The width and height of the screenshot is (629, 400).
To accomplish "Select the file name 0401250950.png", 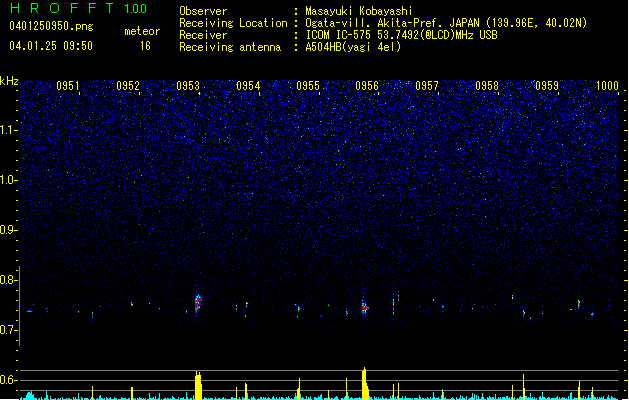I will tap(51, 27).
